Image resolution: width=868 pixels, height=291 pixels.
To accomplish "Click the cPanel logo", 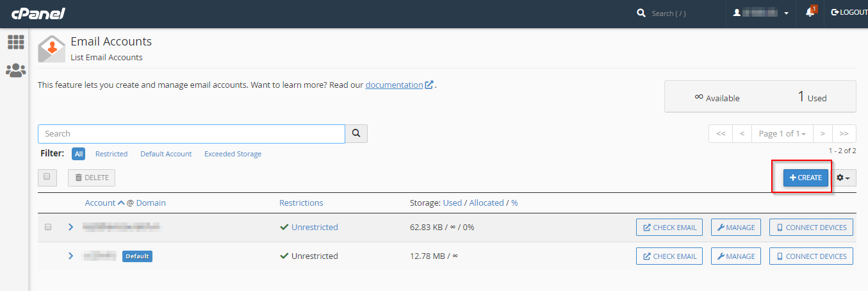I will [38, 13].
